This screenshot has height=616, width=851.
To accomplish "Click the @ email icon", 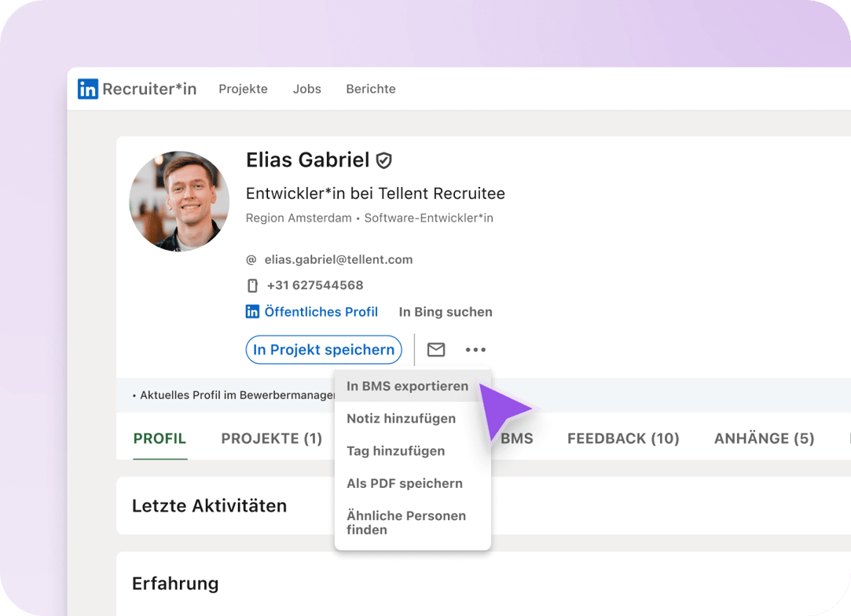I will point(251,260).
